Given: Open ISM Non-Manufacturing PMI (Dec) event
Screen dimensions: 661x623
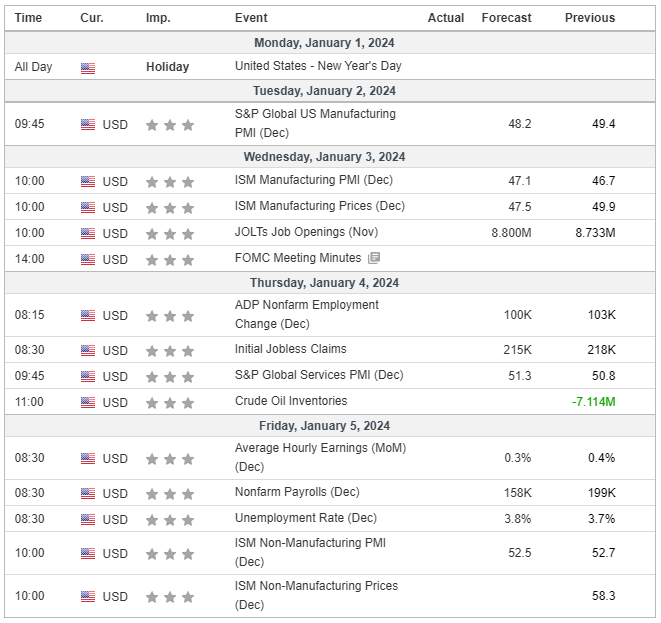Looking at the screenshot, I should coord(310,552).
